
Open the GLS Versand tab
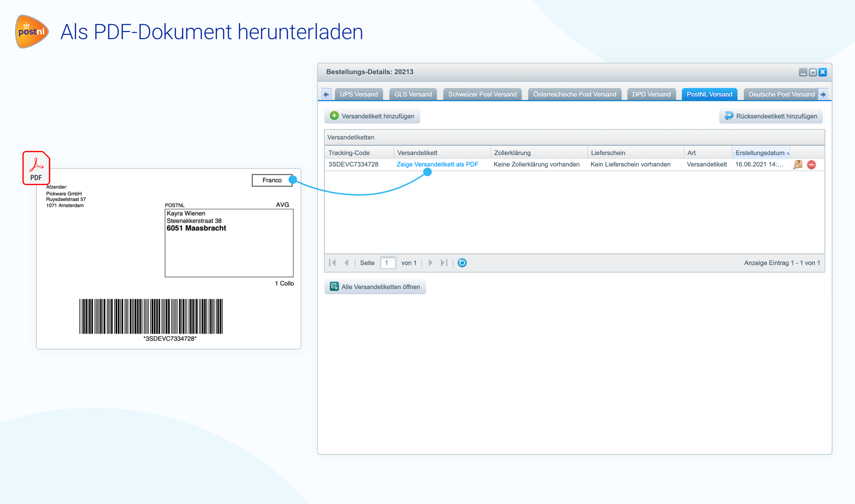point(413,94)
